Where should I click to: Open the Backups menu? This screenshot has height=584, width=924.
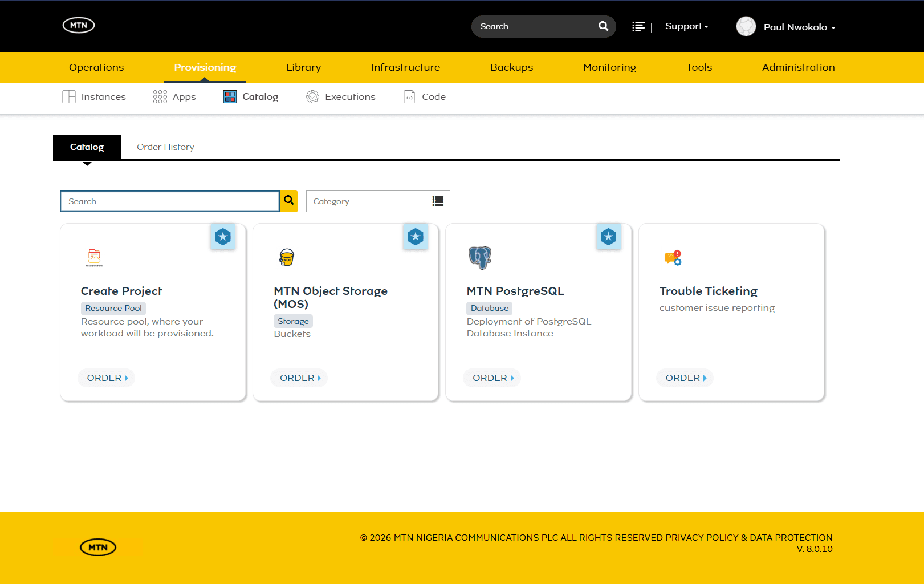point(512,67)
